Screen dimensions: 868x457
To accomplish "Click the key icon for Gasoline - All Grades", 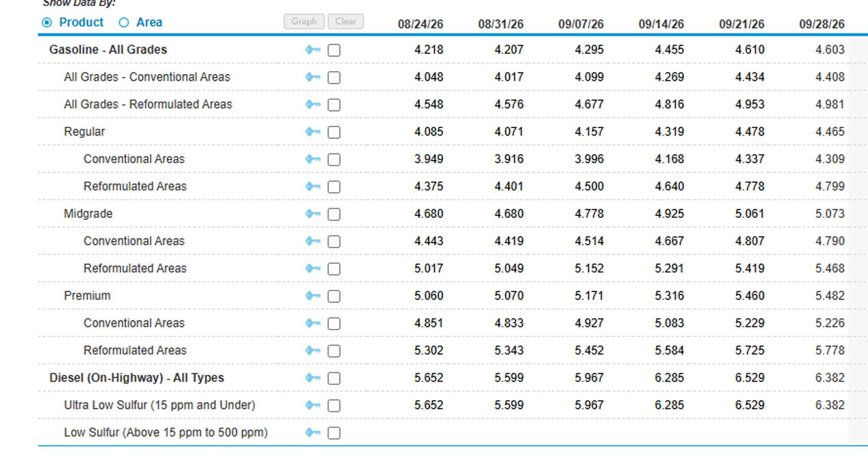I will click(313, 50).
